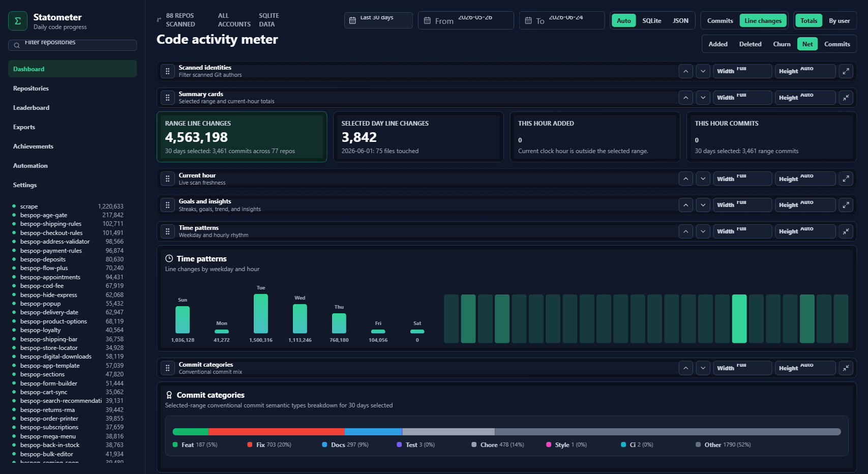
Task: Move Summary cards panel down
Action: tap(703, 98)
